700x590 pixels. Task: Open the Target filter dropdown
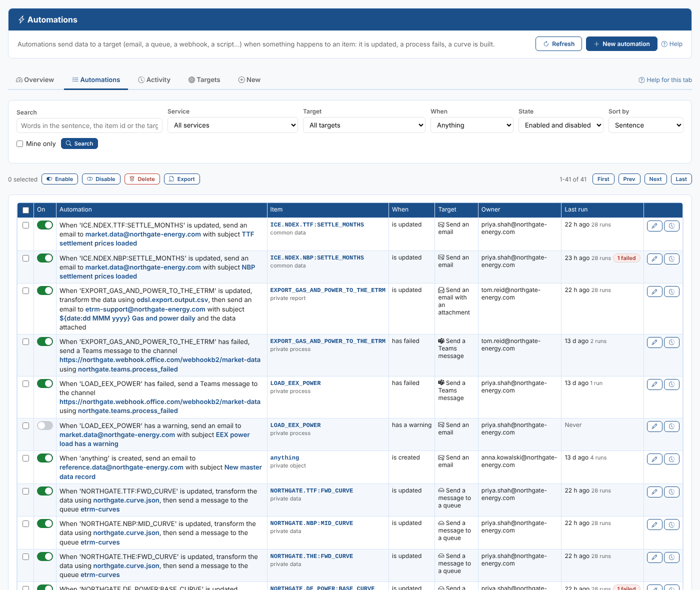point(364,125)
